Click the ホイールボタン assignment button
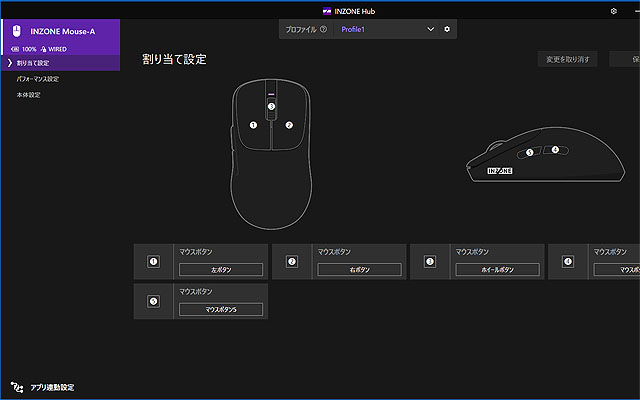Viewport: 640px width, 400px height. click(x=497, y=269)
